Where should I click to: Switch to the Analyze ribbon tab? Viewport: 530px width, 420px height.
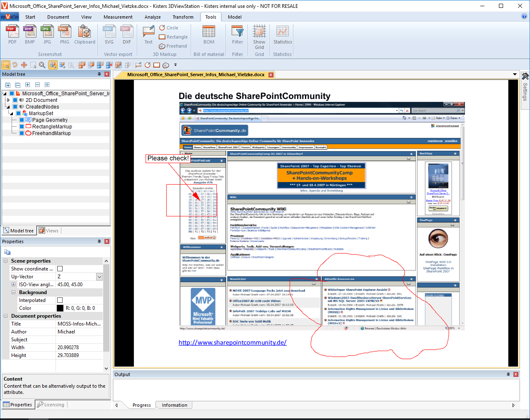click(152, 17)
